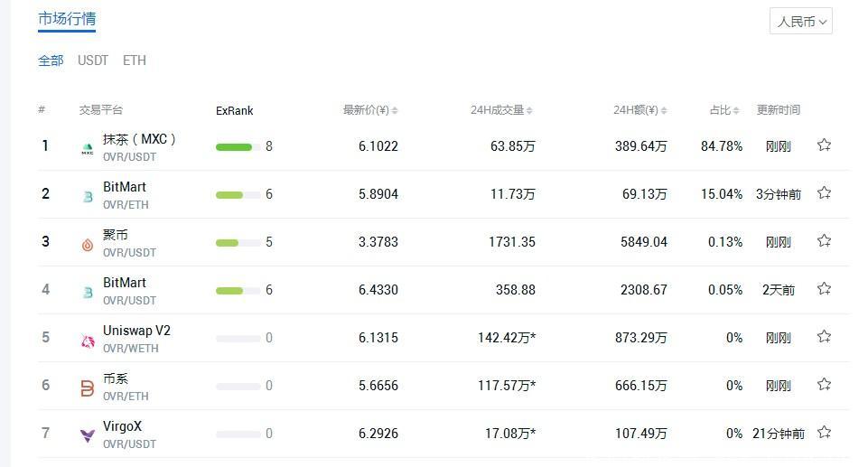
Task: Sort by 占比 column
Action: 724,110
